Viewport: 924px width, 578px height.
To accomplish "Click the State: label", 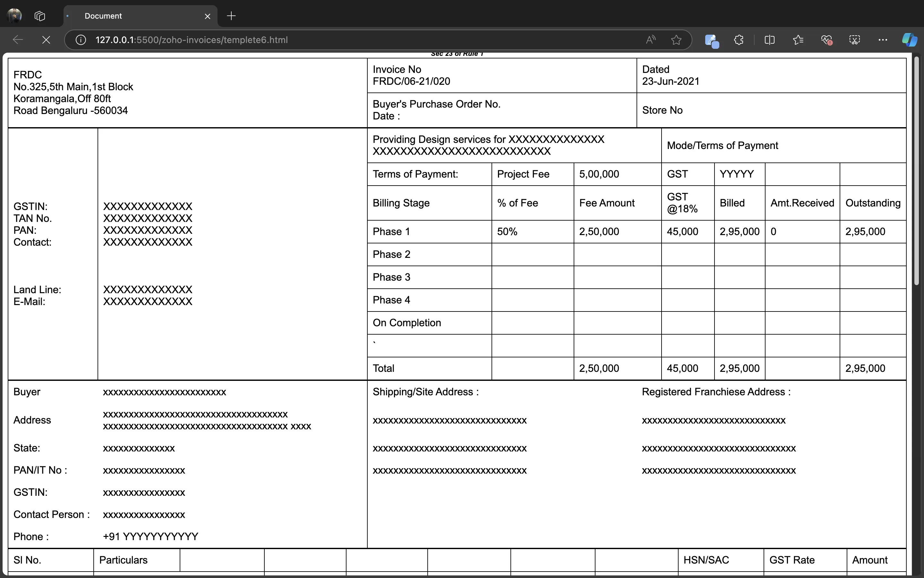I will (x=27, y=448).
